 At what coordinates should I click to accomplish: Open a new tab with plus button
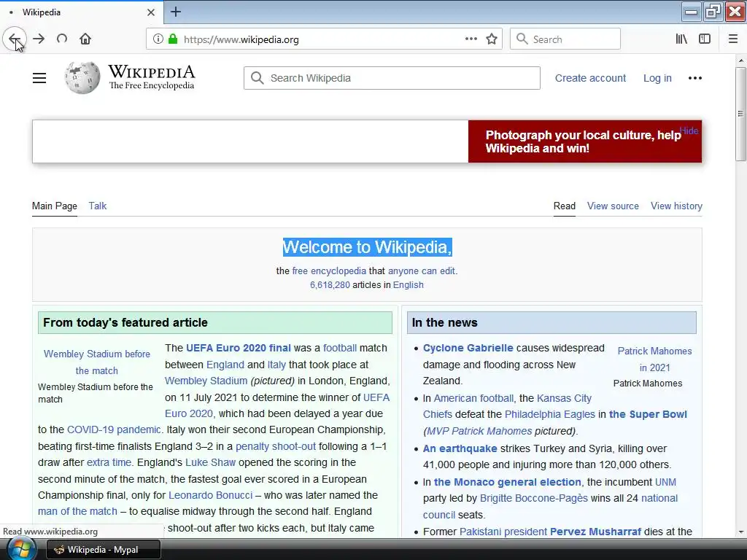tap(176, 12)
